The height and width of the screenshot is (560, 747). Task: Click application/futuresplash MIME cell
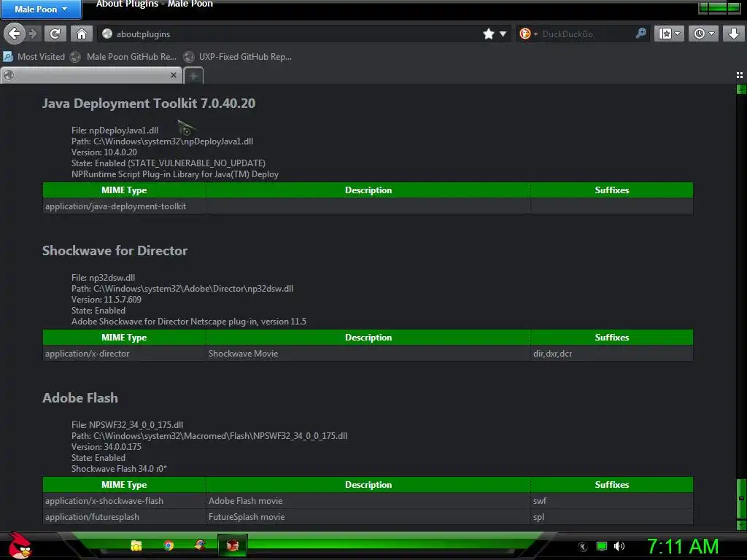click(x=124, y=517)
